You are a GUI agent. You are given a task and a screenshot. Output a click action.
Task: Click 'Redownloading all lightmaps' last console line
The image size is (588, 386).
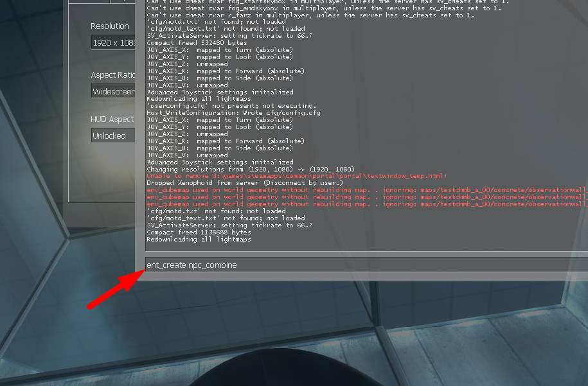tap(199, 240)
